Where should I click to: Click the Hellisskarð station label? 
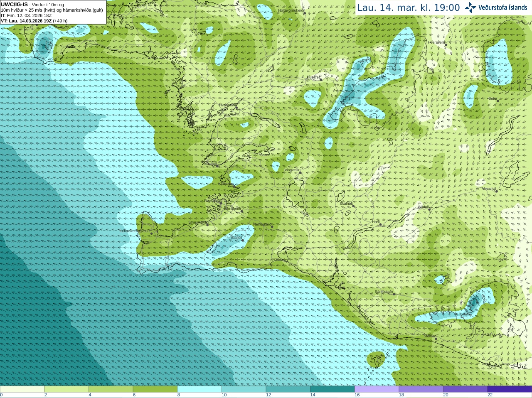click(x=262, y=224)
